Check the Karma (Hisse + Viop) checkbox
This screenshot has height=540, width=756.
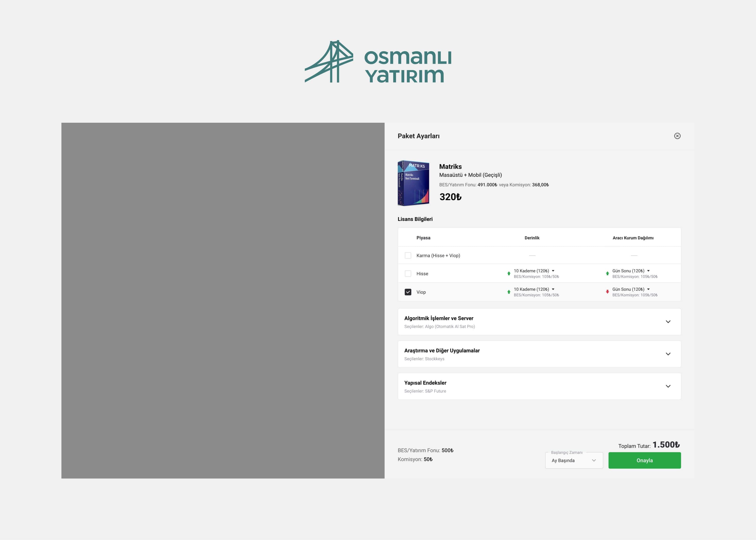pyautogui.click(x=408, y=255)
